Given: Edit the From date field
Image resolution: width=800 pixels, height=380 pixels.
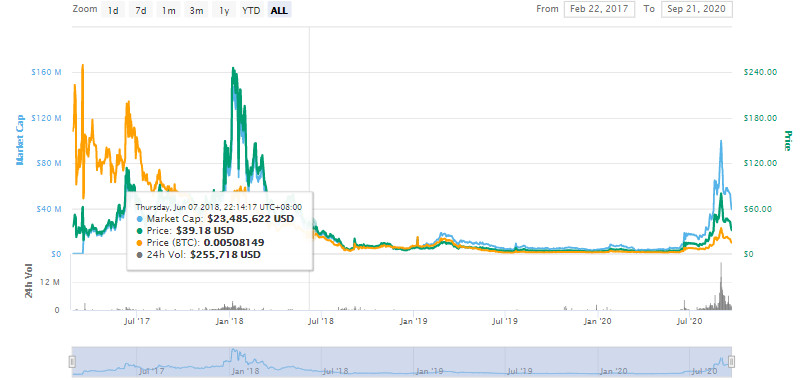Looking at the screenshot, I should (x=599, y=10).
